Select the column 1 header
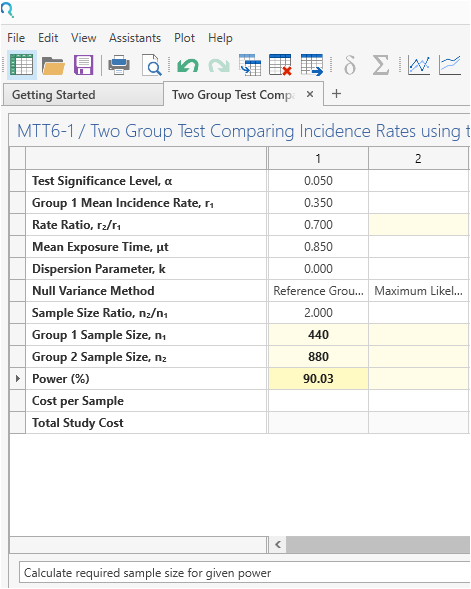 (x=318, y=159)
